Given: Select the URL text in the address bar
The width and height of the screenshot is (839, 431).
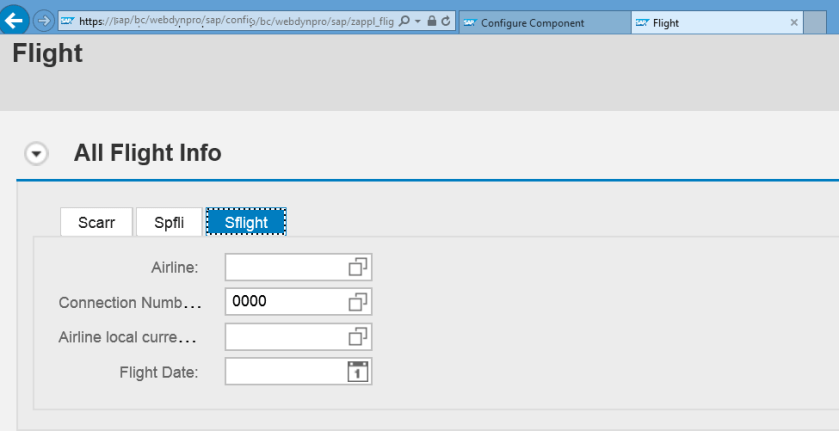Looking at the screenshot, I should tap(236, 21).
